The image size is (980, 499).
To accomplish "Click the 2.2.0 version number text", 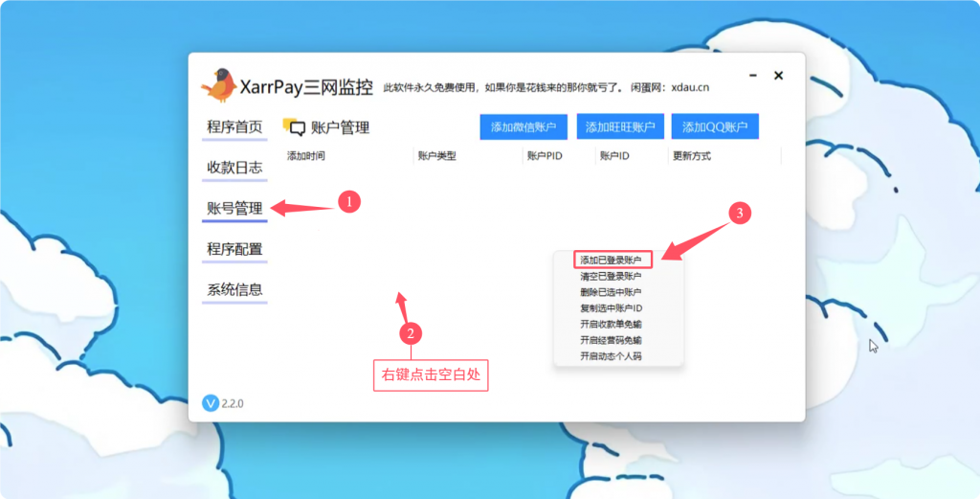I will pyautogui.click(x=233, y=404).
